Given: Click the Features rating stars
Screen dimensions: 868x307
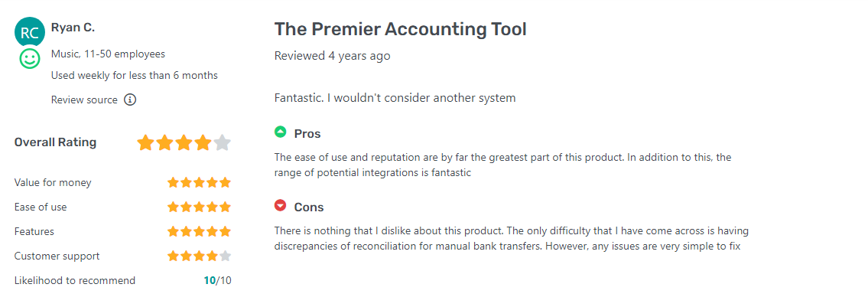Looking at the screenshot, I should click(200, 231).
